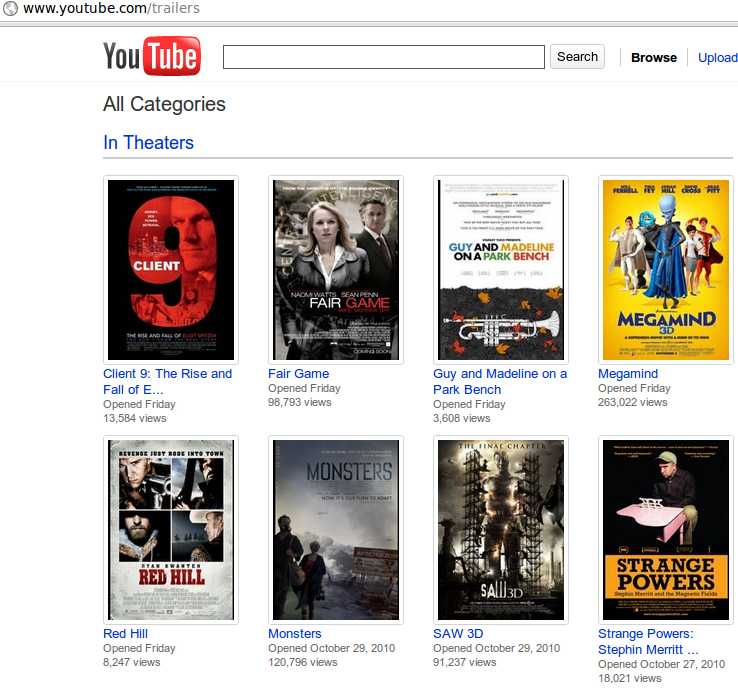The image size is (738, 690).
Task: Click the globe icon in address bar
Action: tap(10, 9)
